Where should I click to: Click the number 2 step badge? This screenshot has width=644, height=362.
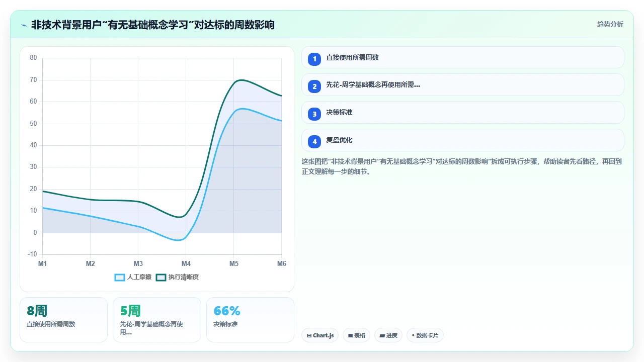(x=314, y=86)
